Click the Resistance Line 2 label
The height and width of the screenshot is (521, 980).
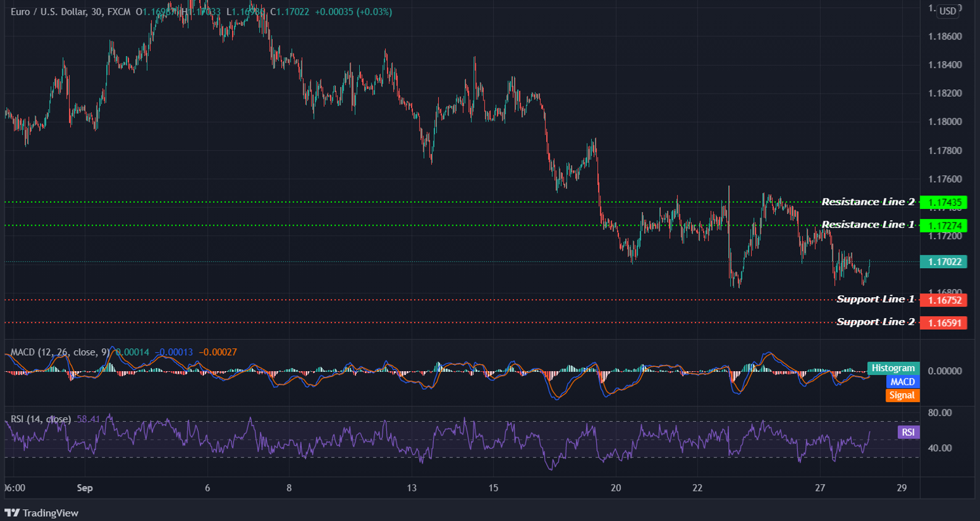click(868, 202)
